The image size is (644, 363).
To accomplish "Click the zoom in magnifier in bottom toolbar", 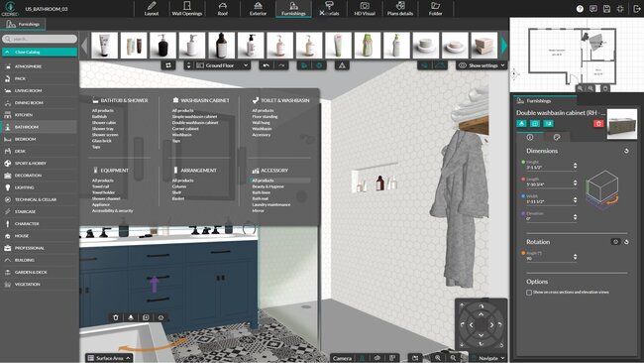I will (438, 358).
